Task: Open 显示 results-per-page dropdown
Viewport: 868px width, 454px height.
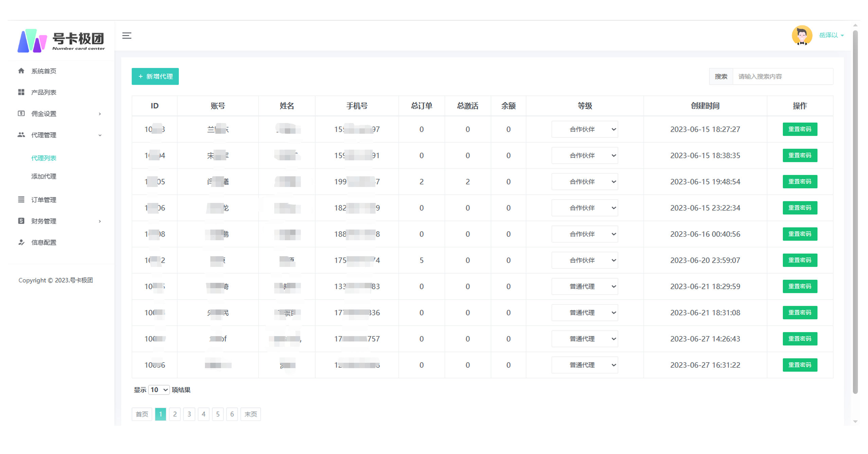Action: tap(159, 390)
